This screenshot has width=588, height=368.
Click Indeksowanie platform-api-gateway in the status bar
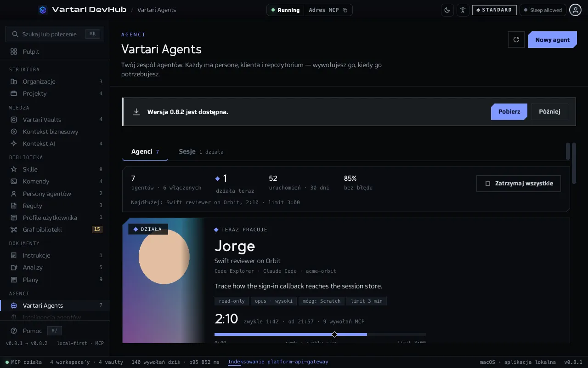[x=278, y=362]
